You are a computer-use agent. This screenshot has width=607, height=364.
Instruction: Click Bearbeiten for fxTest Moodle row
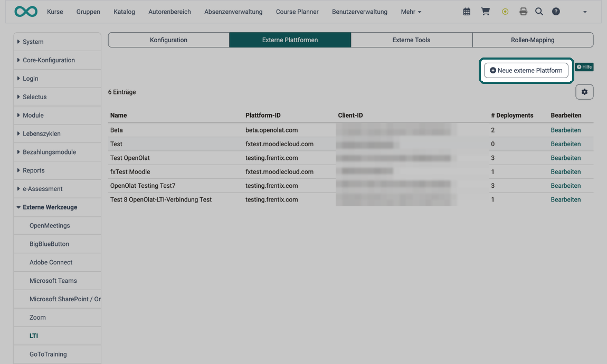[566, 172]
